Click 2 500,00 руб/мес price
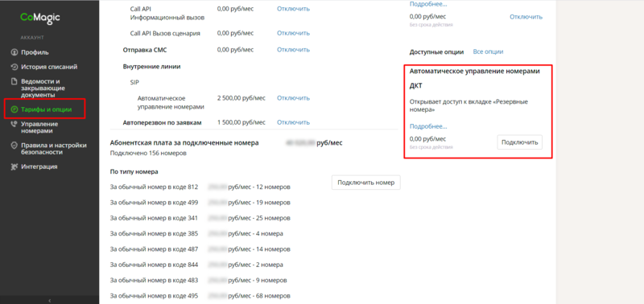The image size is (644, 304). (x=241, y=98)
